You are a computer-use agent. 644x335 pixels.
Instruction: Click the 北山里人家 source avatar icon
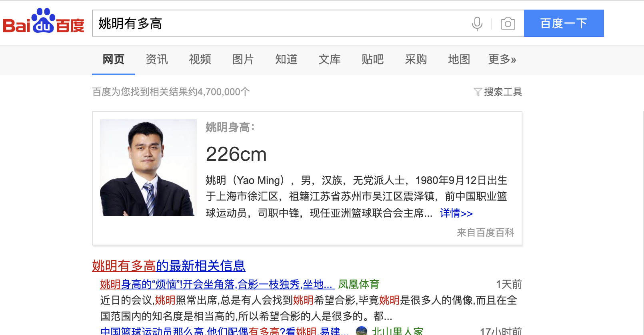click(x=361, y=331)
